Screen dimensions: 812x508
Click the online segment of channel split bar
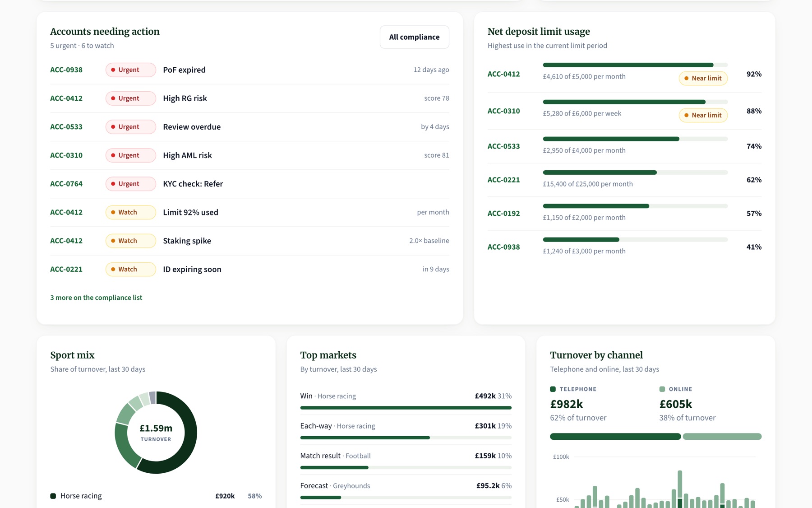click(722, 437)
